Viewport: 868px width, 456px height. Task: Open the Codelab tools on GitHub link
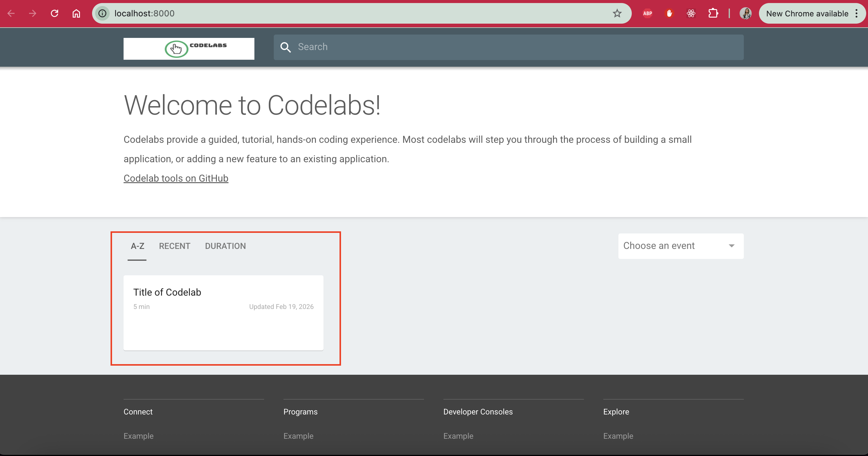(x=176, y=178)
